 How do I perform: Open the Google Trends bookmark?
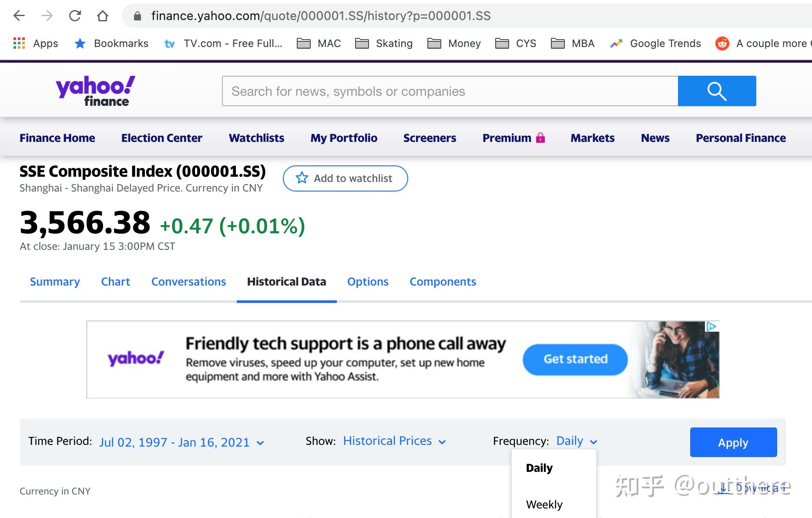[x=655, y=44]
